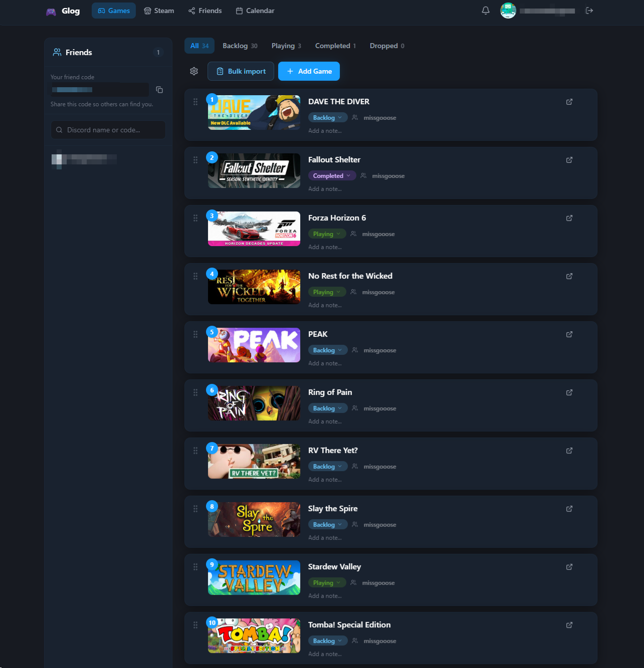Click Tomba! Special Edition drag handle

tap(195, 625)
